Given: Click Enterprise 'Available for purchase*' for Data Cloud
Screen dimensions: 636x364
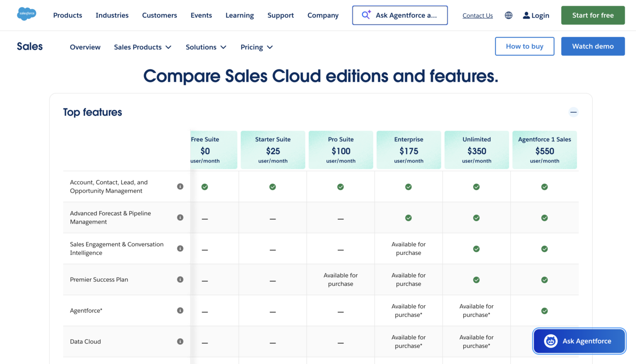Looking at the screenshot, I should (409, 341).
